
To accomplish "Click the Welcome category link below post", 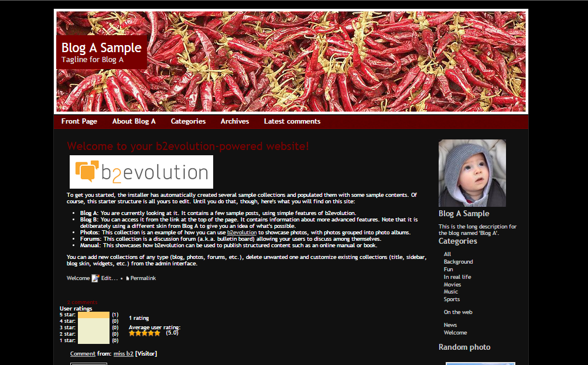I will point(78,278).
